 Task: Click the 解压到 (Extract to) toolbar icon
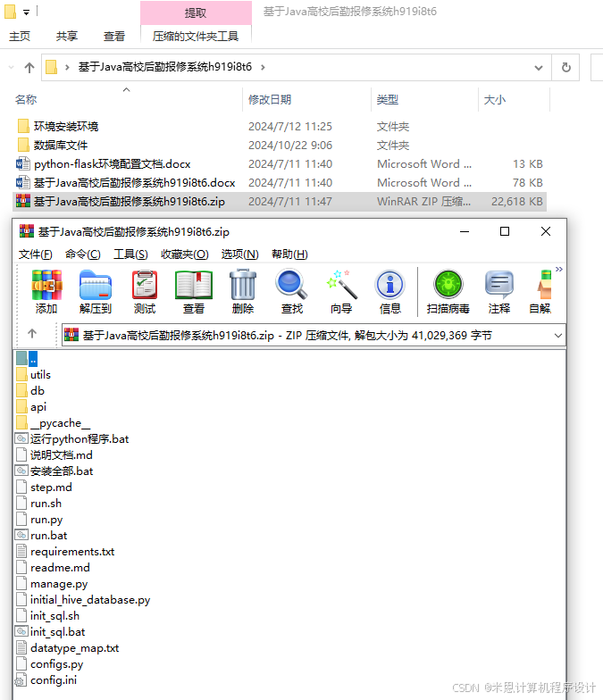[95, 291]
